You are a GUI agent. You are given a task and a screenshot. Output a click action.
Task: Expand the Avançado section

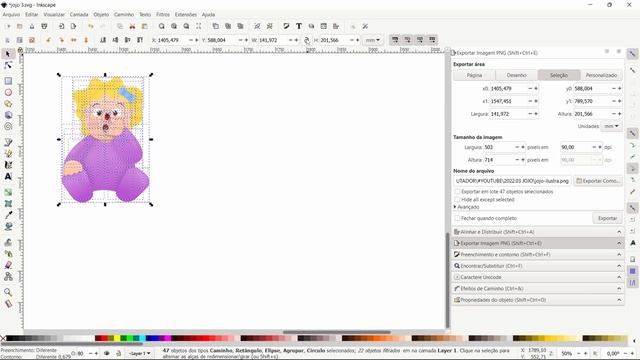pyautogui.click(x=466, y=207)
